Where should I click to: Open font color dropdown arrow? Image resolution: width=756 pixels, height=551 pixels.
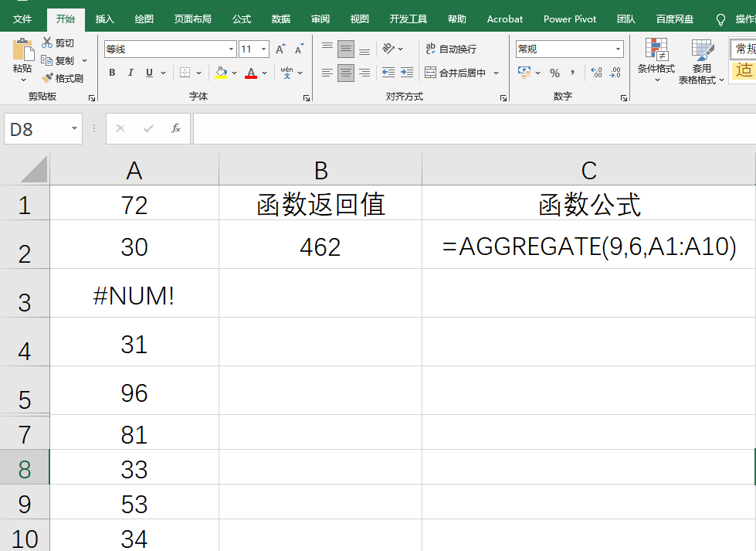pyautogui.click(x=264, y=73)
